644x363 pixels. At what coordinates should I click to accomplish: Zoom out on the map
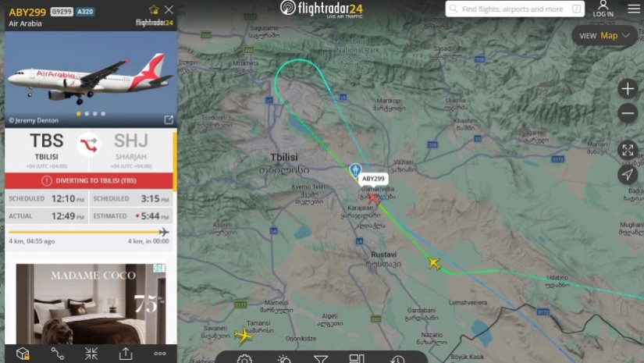pyautogui.click(x=628, y=113)
